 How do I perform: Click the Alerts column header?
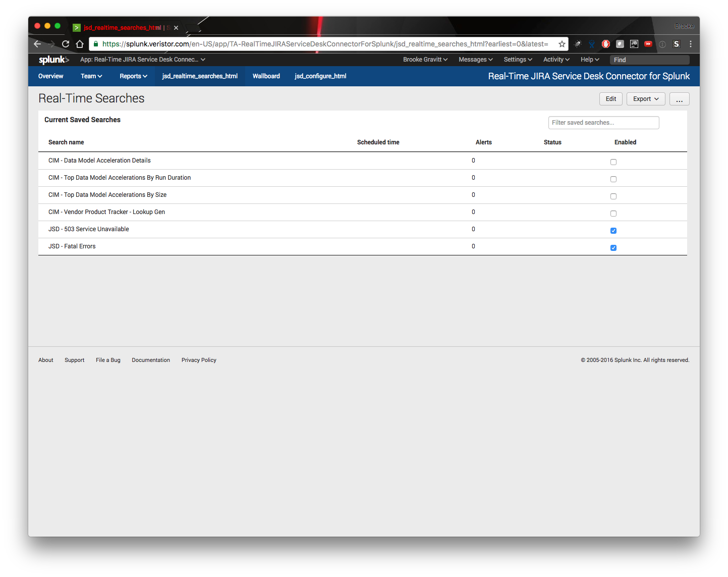point(484,142)
